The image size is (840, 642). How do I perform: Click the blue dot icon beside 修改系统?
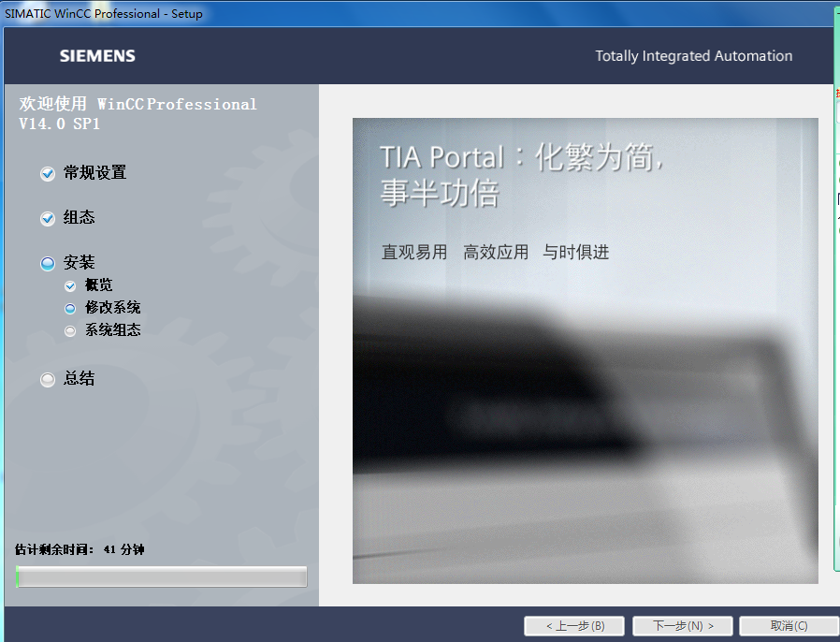70,308
